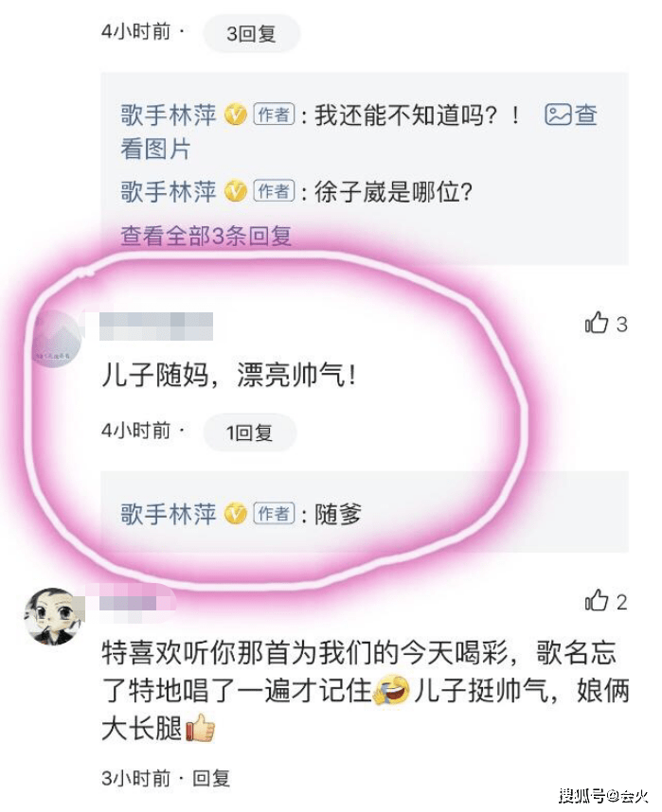662x812 pixels.
Task: Open the 1回复 replies button
Action: 250,432
